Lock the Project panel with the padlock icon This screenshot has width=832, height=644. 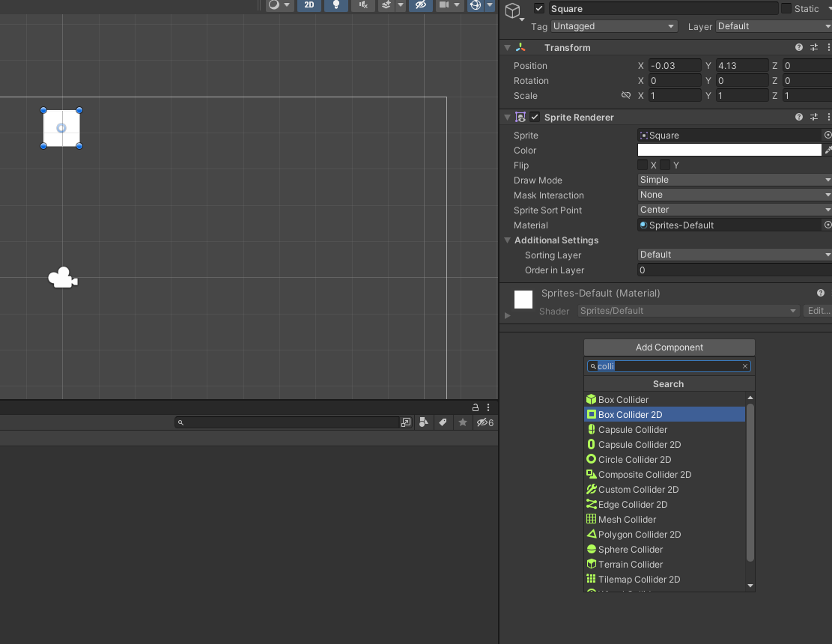tap(475, 407)
